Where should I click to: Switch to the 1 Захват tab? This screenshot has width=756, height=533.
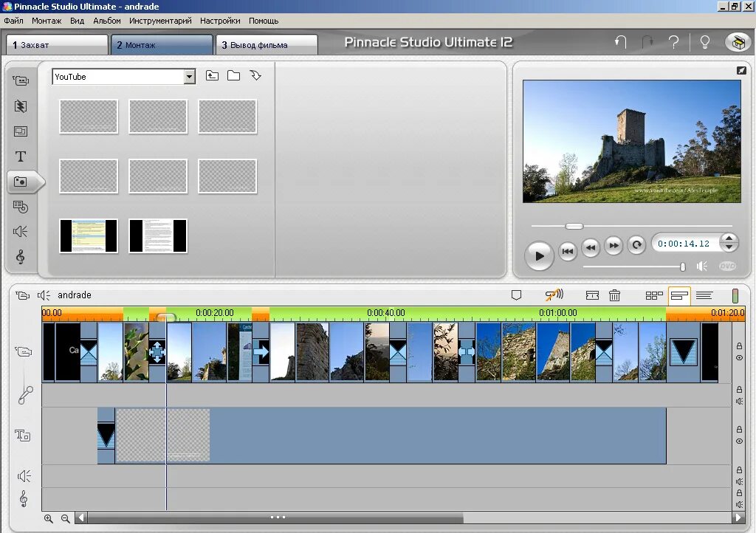[x=57, y=45]
